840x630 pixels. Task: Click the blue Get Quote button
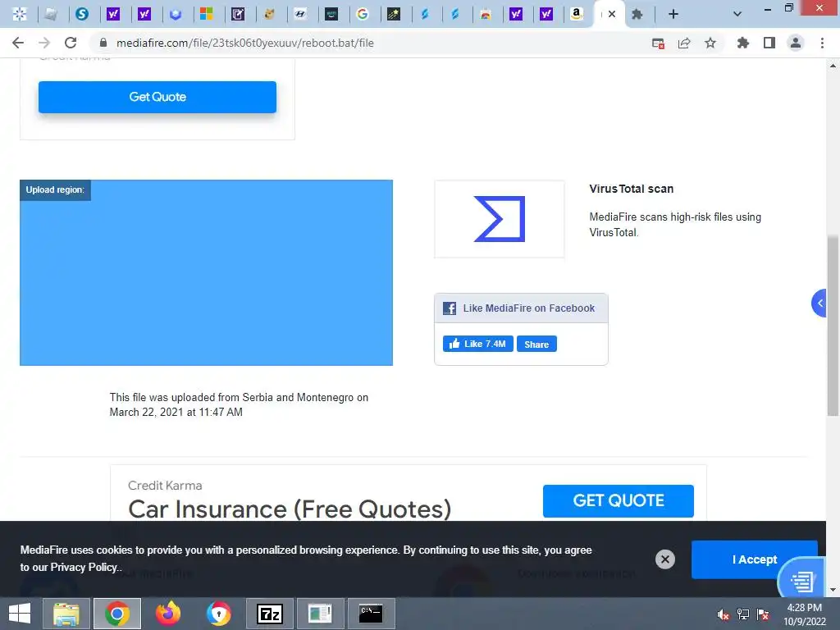(x=157, y=97)
